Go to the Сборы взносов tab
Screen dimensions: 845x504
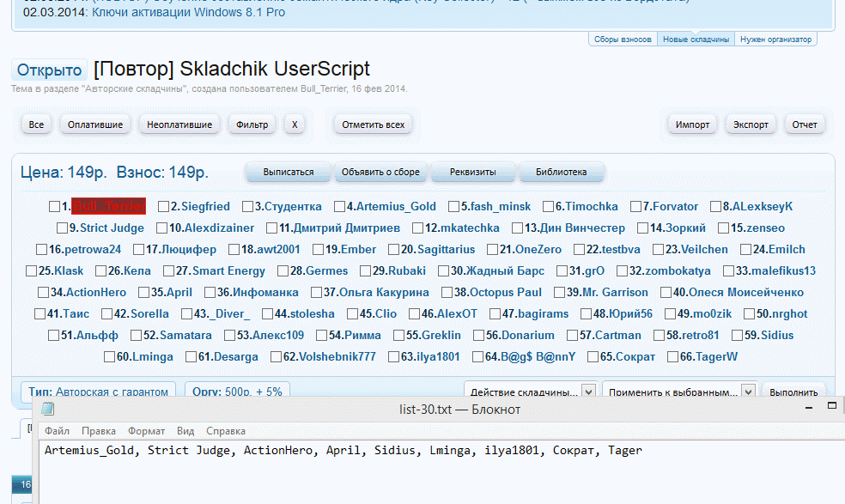623,39
